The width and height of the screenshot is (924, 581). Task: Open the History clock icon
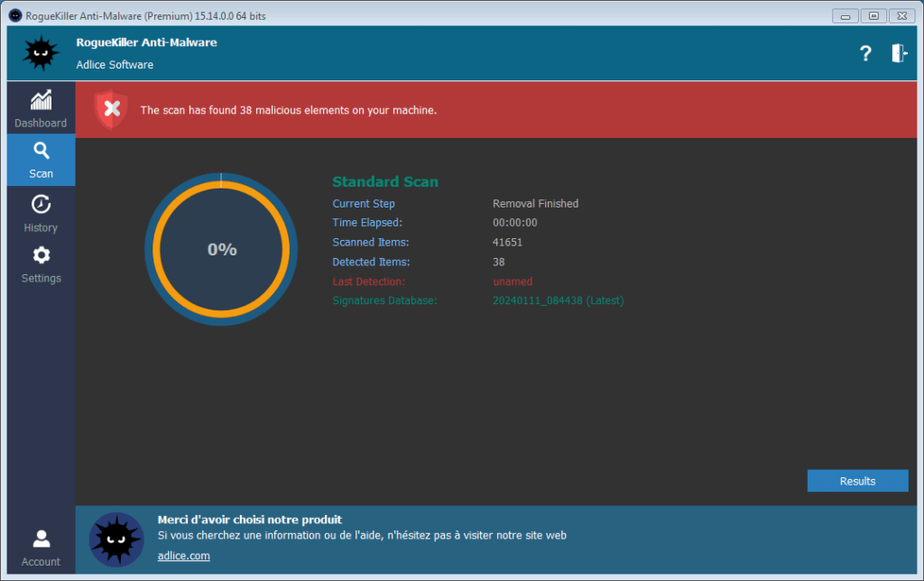[41, 205]
